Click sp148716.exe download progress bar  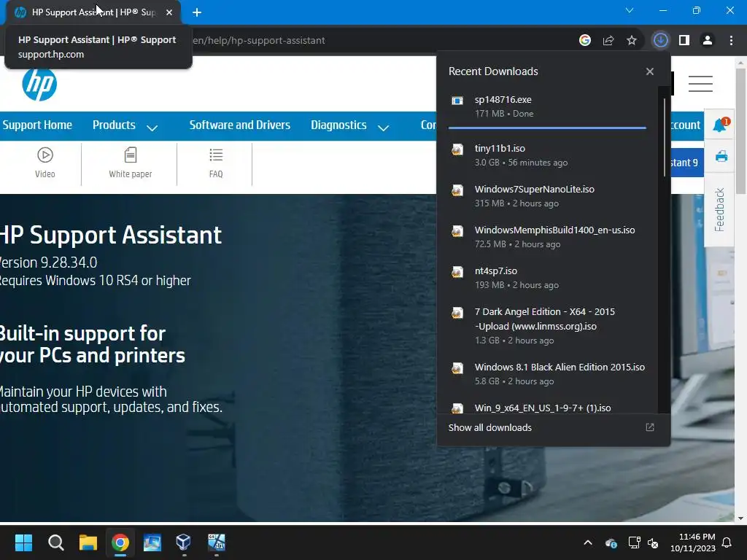coord(547,128)
